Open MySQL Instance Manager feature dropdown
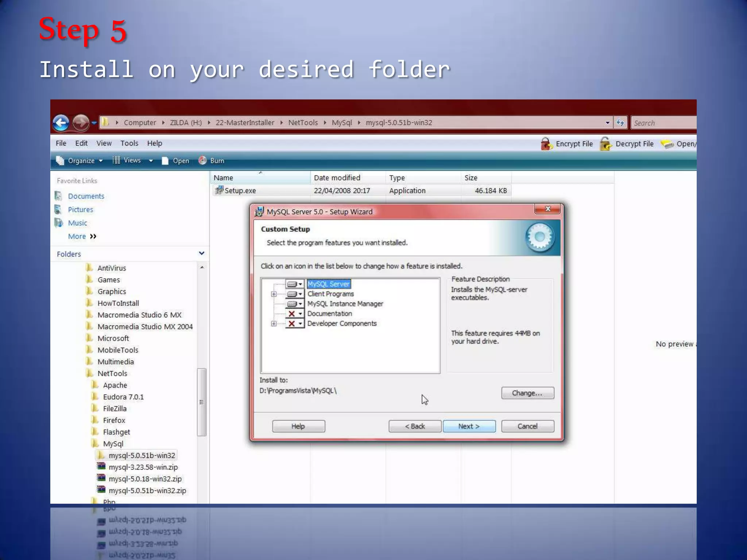The width and height of the screenshot is (747, 560). [295, 304]
